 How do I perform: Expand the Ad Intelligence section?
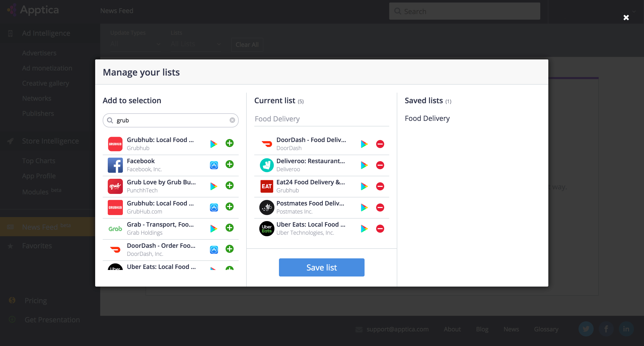click(x=46, y=33)
